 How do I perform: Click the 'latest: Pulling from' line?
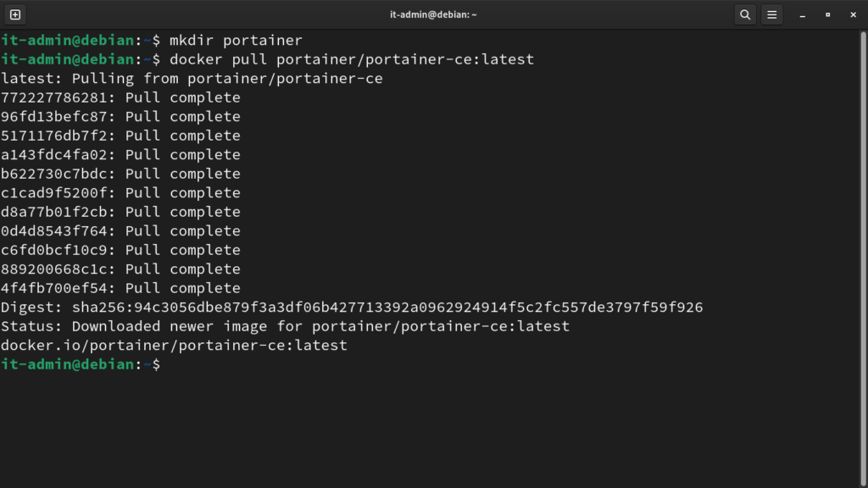tap(192, 79)
